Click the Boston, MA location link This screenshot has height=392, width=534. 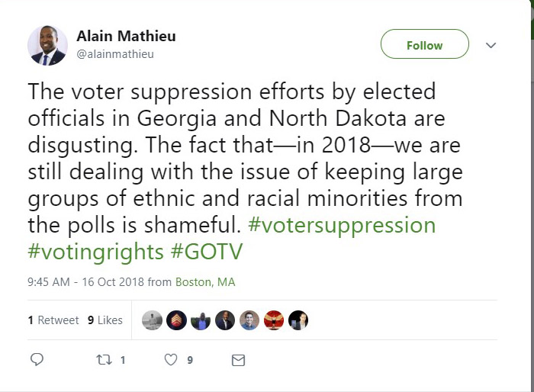[205, 282]
